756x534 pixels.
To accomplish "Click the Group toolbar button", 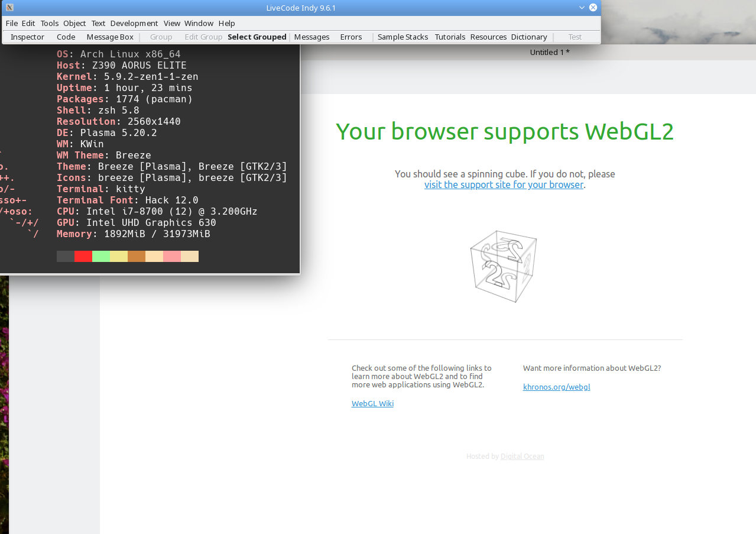I will (x=161, y=37).
